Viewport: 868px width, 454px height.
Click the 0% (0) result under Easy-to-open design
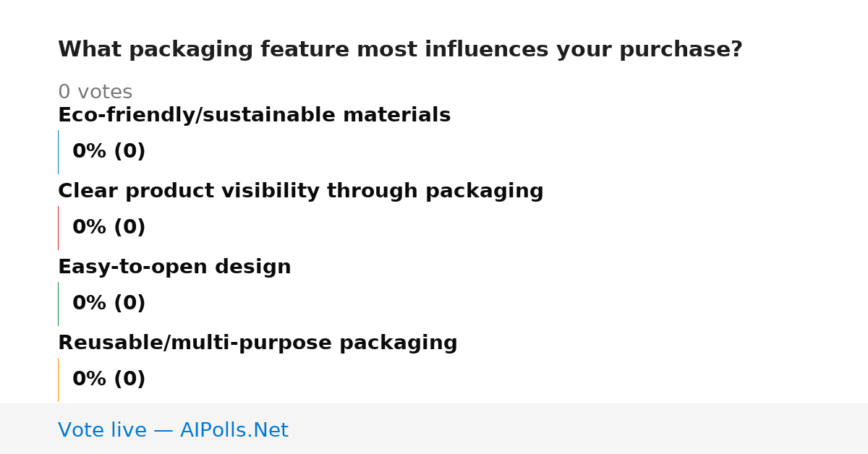(x=109, y=304)
